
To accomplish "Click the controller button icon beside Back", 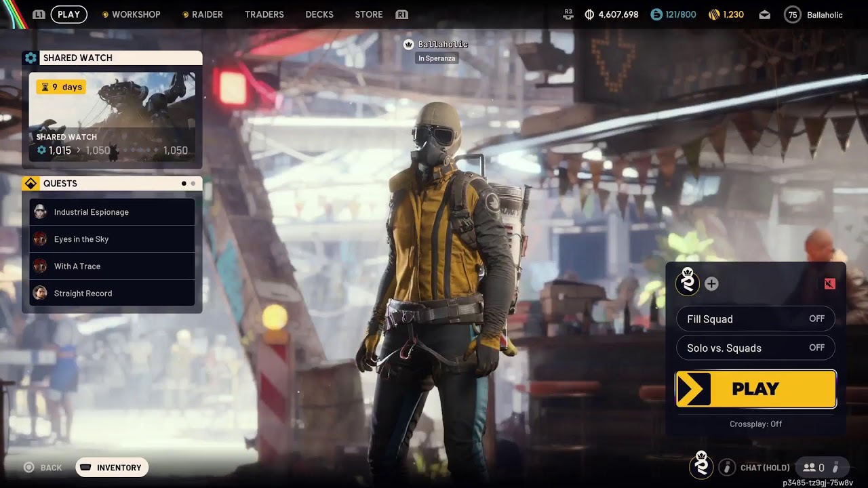I will pos(28,468).
